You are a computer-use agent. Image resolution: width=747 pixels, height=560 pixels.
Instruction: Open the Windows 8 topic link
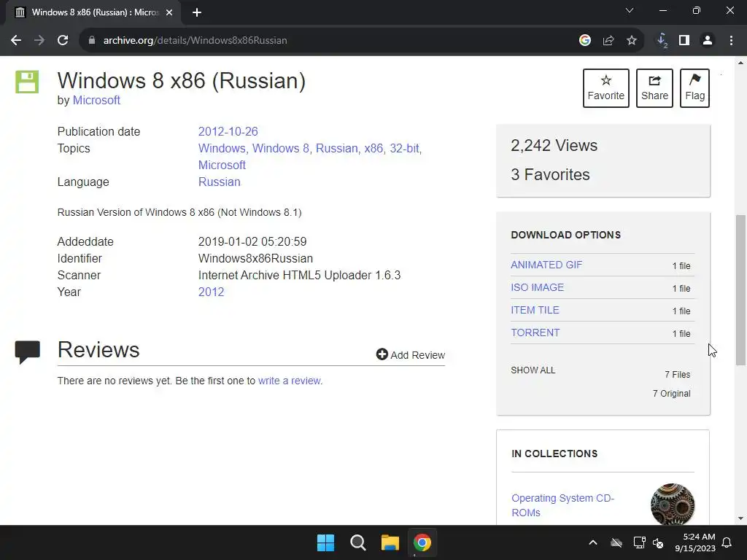pyautogui.click(x=281, y=148)
